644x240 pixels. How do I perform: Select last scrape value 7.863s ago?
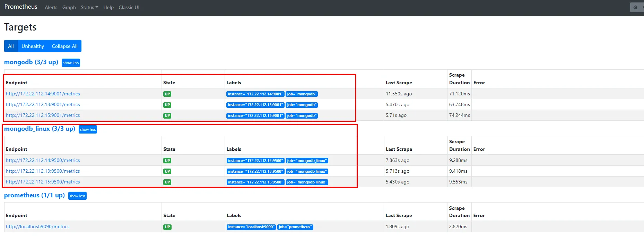(x=398, y=160)
